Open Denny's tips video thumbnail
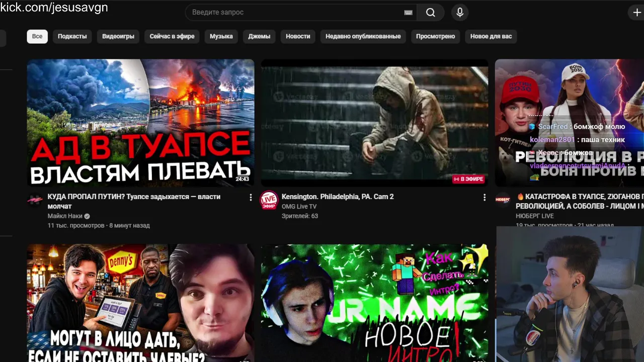The image size is (644, 362). point(141,303)
